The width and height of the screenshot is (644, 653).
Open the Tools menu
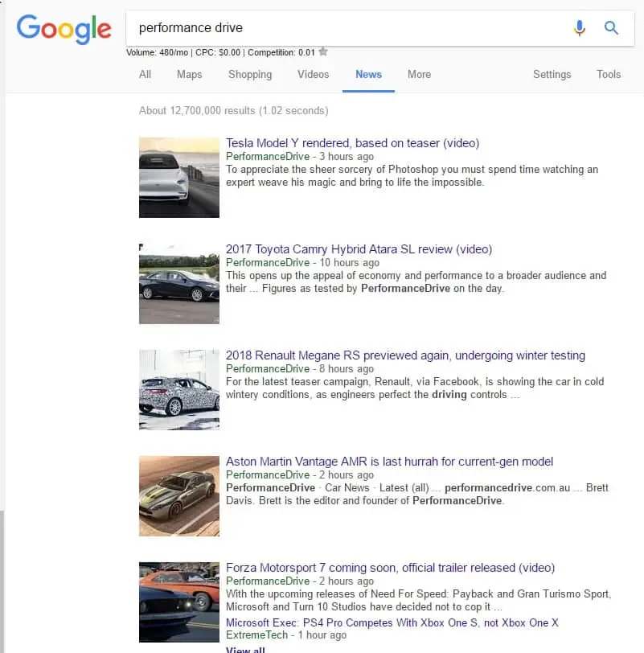(x=609, y=75)
